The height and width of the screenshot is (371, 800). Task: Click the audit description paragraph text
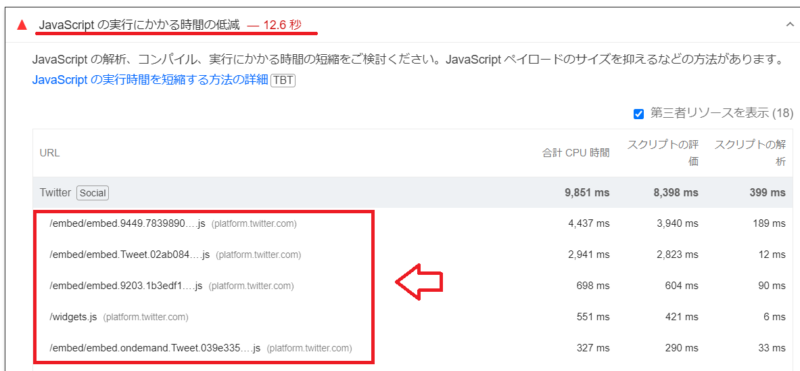407,61
